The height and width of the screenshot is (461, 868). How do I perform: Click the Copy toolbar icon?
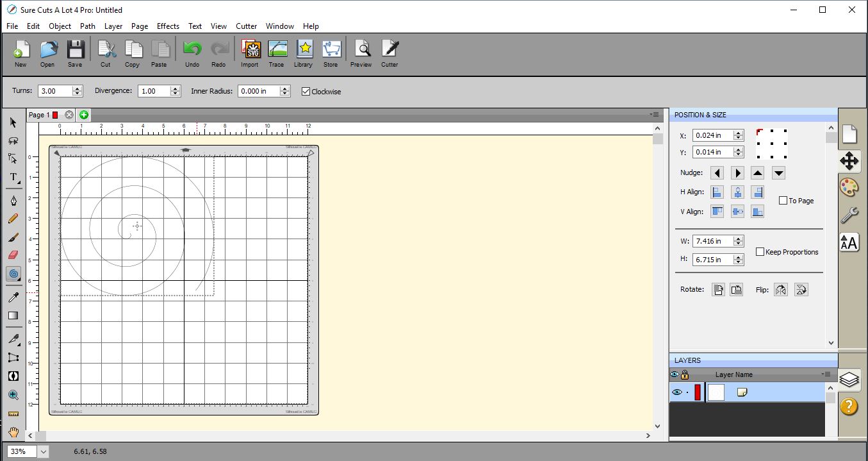(133, 49)
